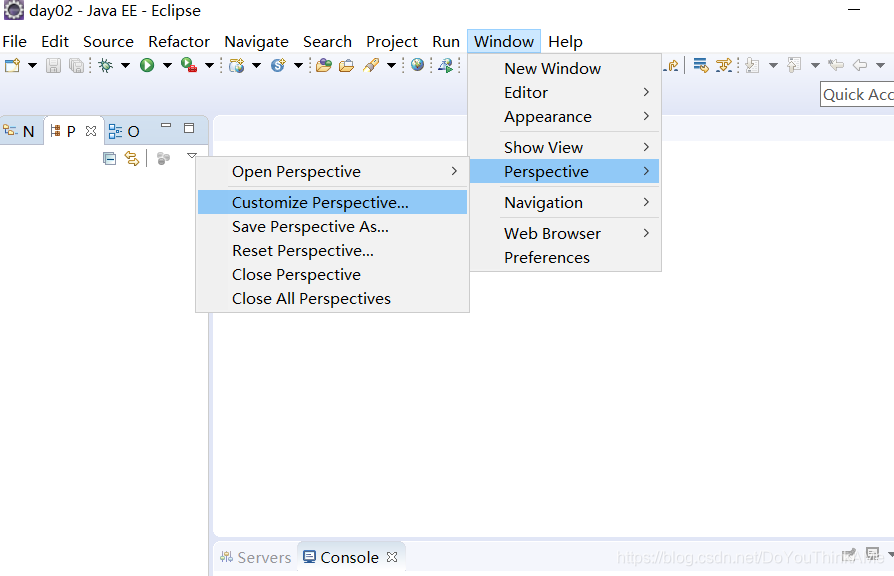Click the green Run button icon
Viewport: 894px width, 576px height.
point(147,66)
